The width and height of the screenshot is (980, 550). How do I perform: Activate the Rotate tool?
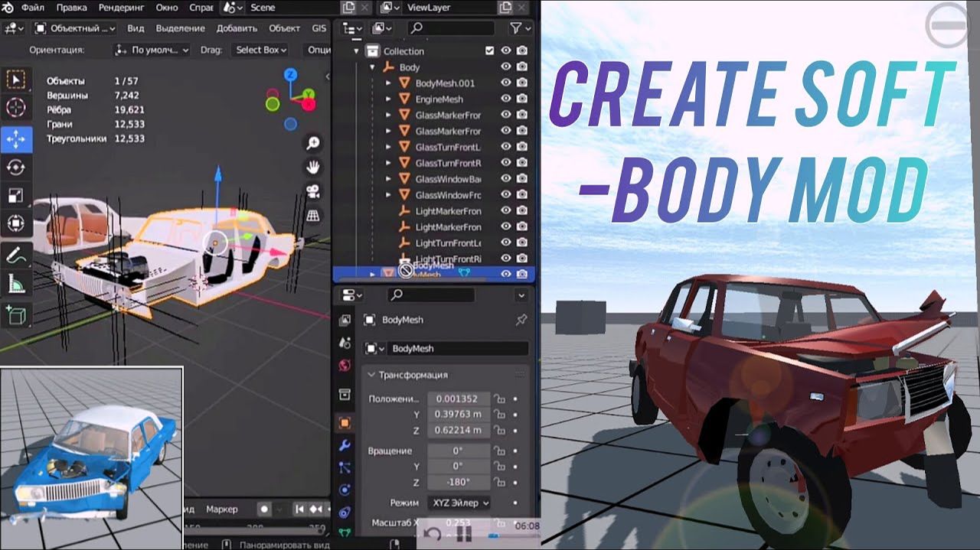[x=16, y=168]
